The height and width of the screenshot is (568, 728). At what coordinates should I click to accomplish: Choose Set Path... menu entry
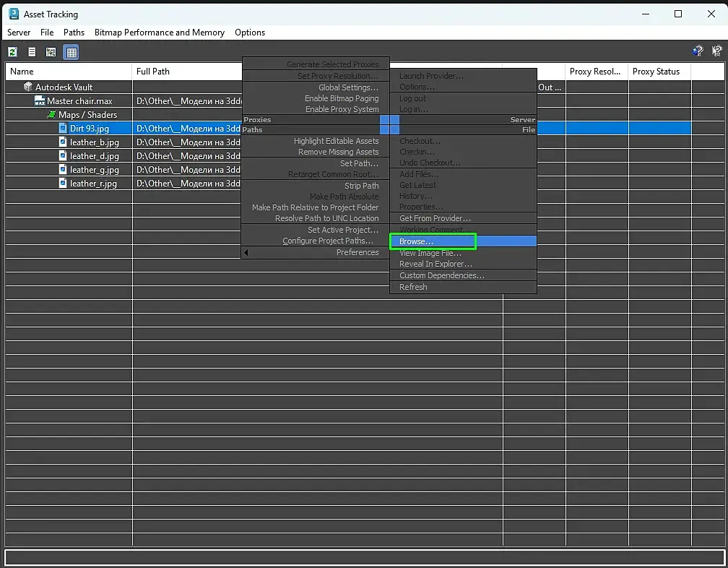pyautogui.click(x=315, y=163)
